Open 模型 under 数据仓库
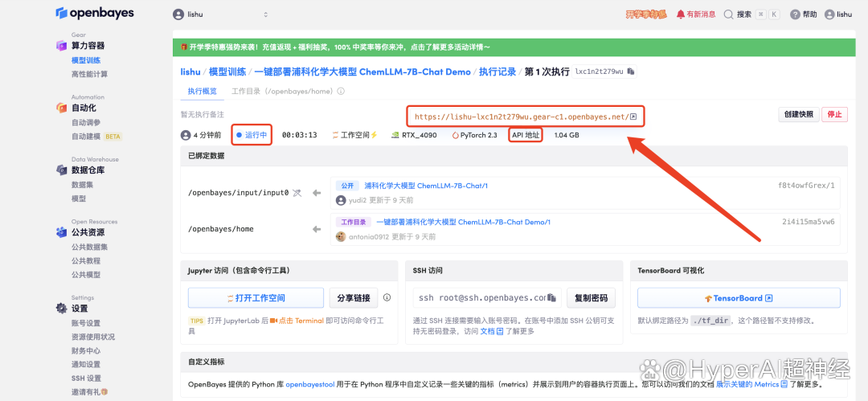The height and width of the screenshot is (401, 868). pos(79,198)
